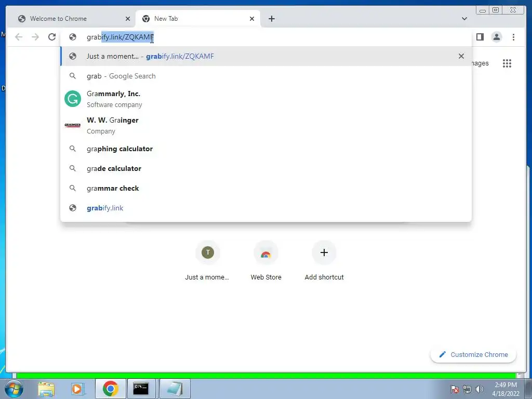Choose the 'grab - Google Search' suggestion
Image resolution: width=532 pixels, height=399 pixels.
coord(265,76)
